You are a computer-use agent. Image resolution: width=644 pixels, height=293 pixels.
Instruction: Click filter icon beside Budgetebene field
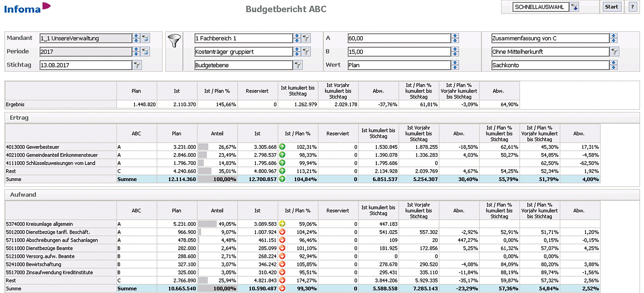click(x=298, y=65)
